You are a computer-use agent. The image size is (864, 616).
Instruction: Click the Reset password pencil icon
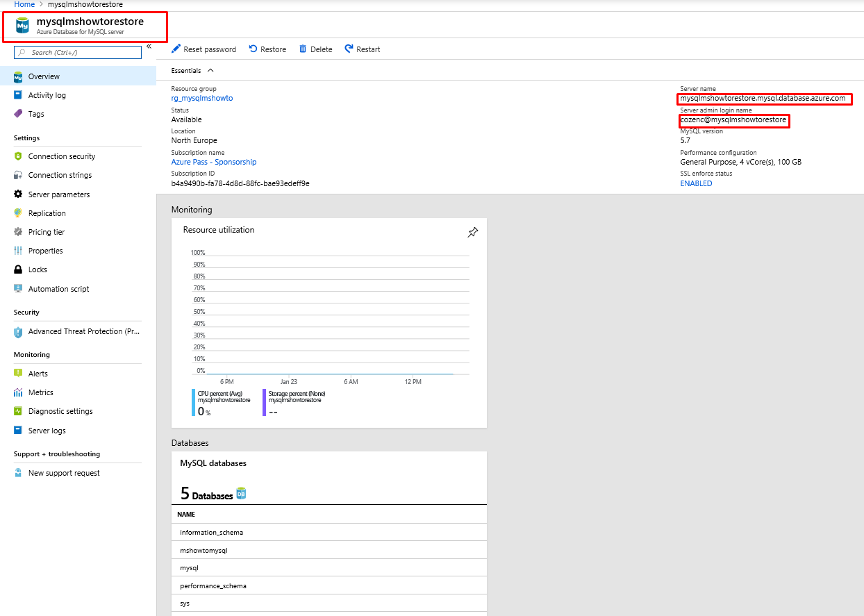point(176,49)
